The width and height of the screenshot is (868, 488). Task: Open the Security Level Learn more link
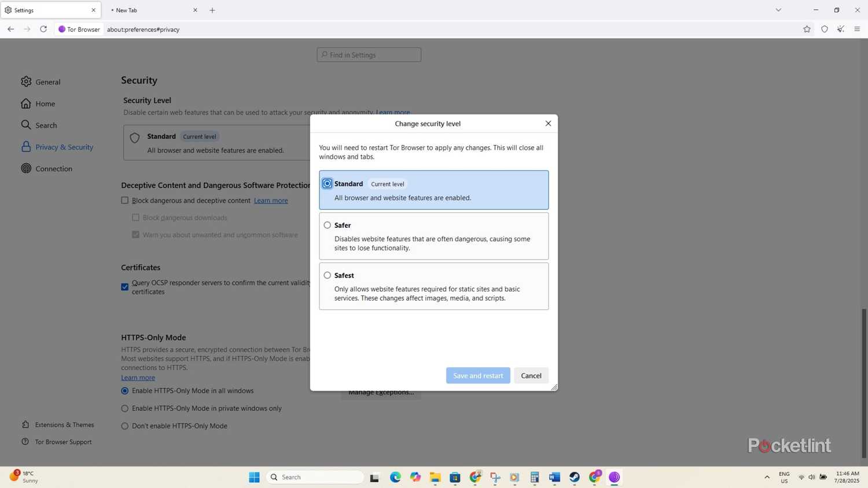coord(392,112)
